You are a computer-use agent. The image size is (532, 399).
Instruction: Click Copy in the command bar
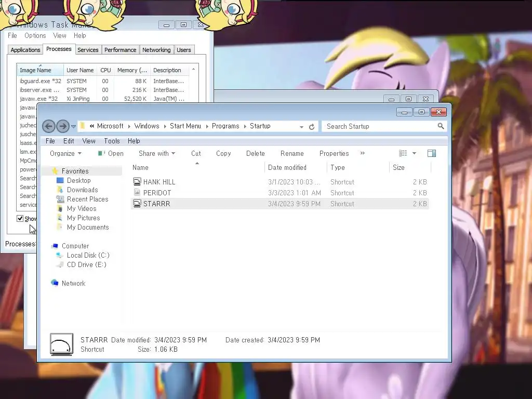(x=223, y=153)
